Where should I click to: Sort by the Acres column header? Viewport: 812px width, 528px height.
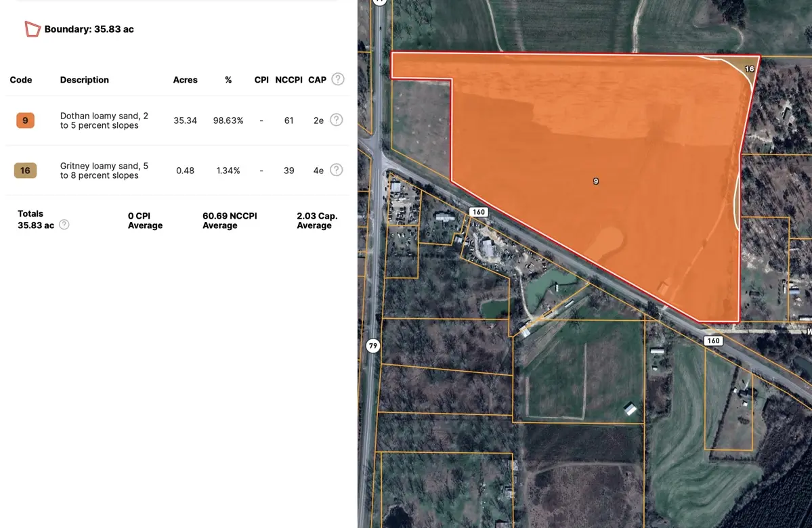pos(185,80)
